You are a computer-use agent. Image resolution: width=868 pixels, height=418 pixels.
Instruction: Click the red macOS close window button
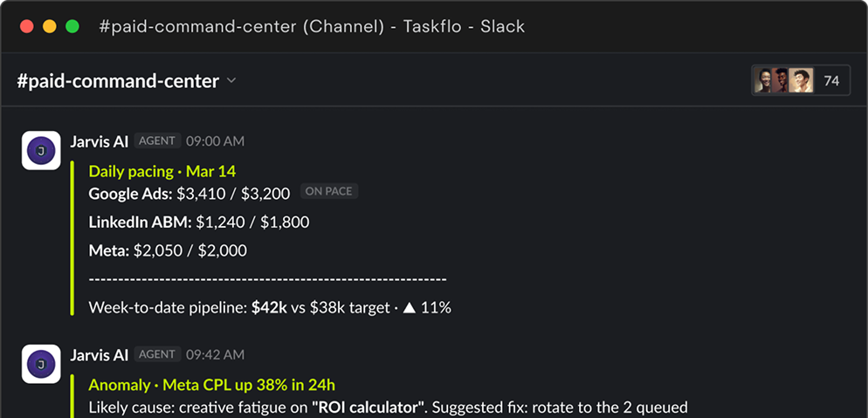(26, 26)
